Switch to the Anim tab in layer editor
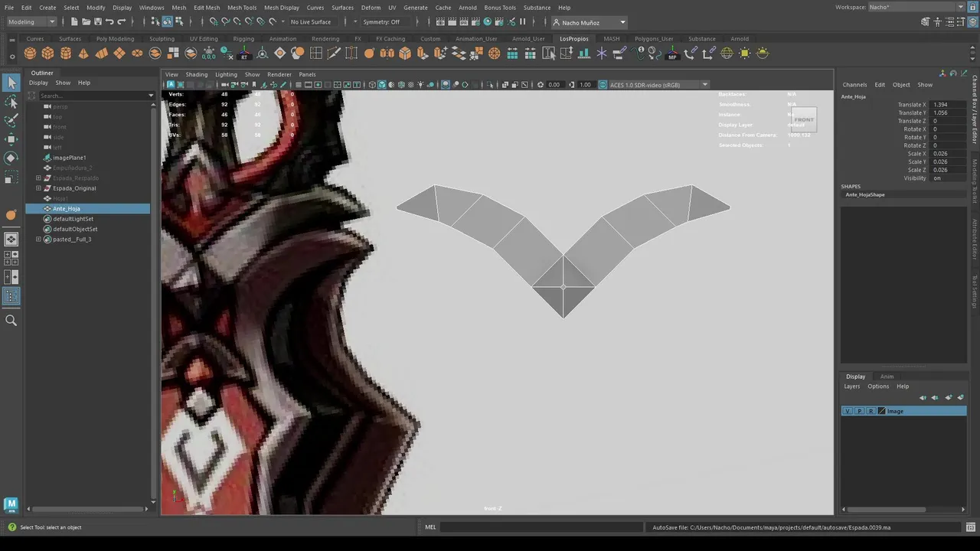 [x=887, y=377]
